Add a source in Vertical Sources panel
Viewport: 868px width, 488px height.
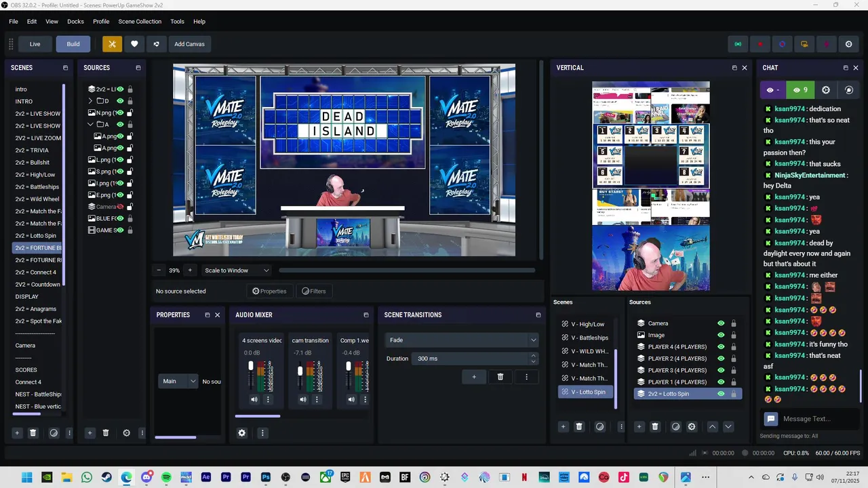(x=639, y=426)
